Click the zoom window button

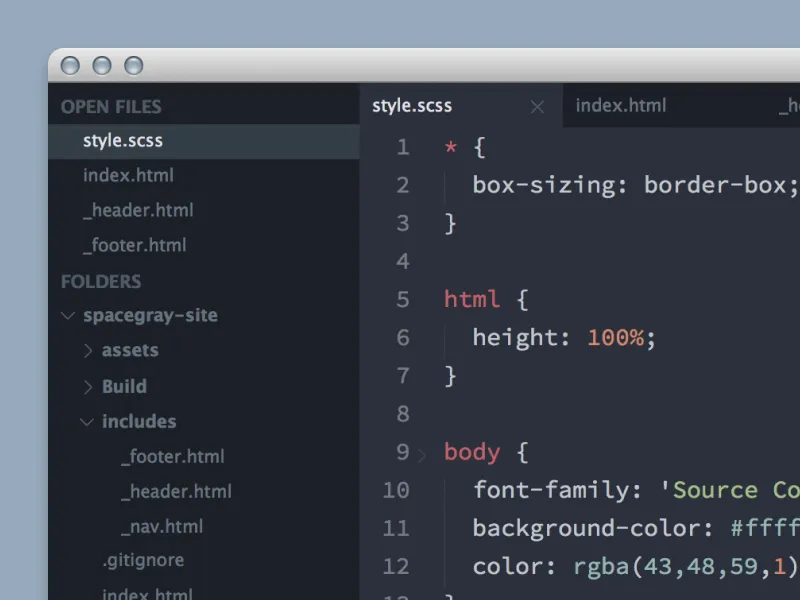click(134, 66)
